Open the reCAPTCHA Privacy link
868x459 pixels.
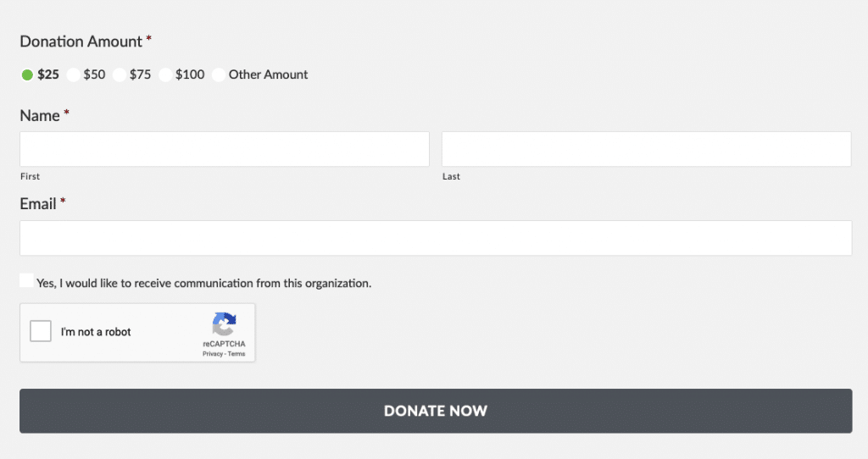pyautogui.click(x=213, y=354)
